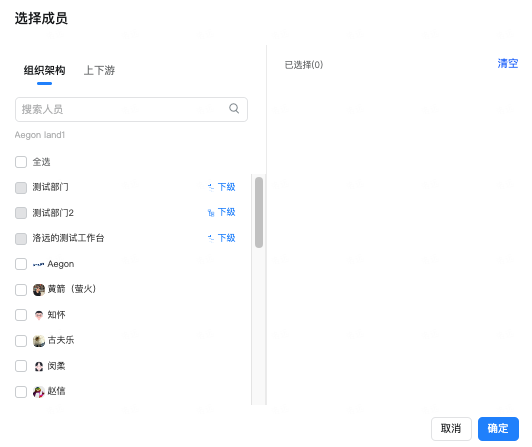Viewport: 532px width, 447px height.
Task: Check the 全选 select-all checkbox
Action: [x=21, y=162]
